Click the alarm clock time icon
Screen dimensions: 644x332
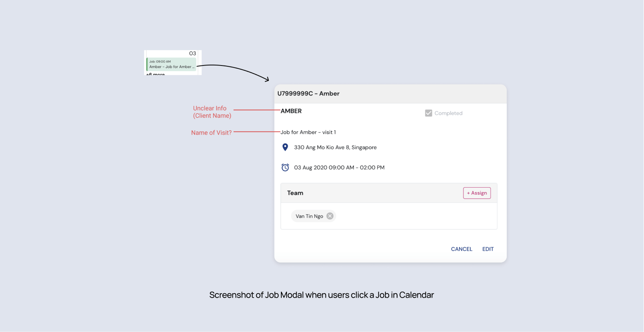click(285, 167)
